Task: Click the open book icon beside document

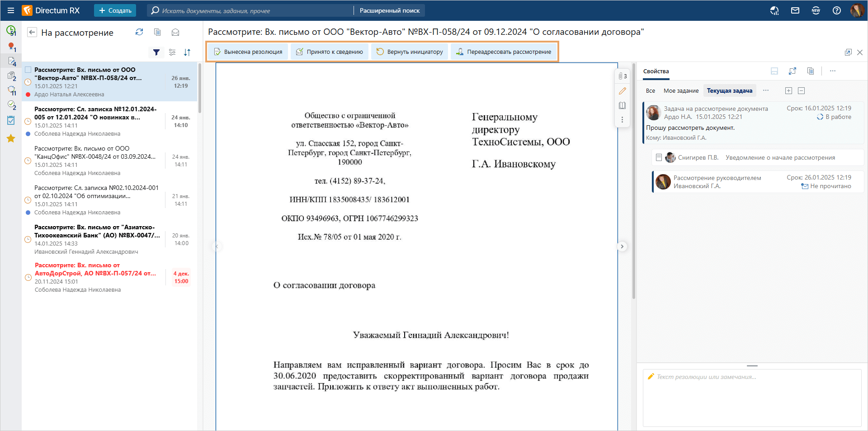Action: [x=623, y=105]
